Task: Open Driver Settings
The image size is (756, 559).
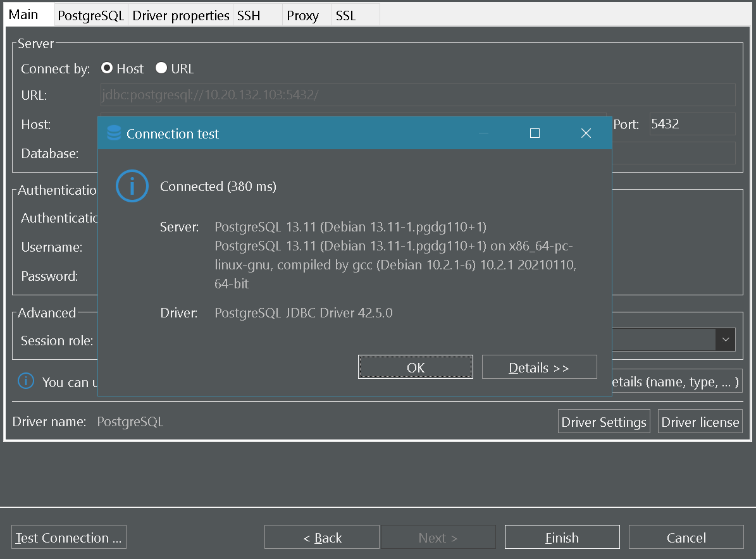Action: pos(604,422)
